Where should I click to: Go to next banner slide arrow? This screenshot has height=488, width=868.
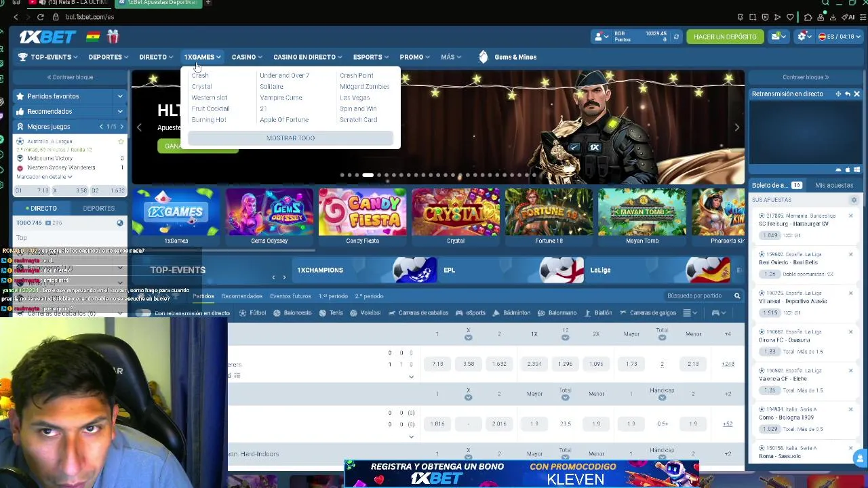[x=737, y=127]
